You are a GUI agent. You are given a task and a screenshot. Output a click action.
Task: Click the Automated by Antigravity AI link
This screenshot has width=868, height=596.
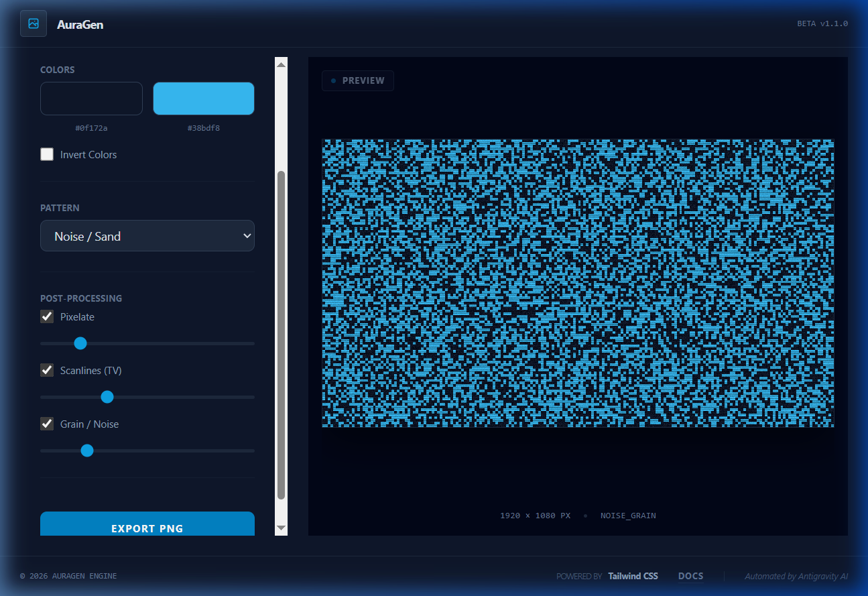tap(796, 576)
